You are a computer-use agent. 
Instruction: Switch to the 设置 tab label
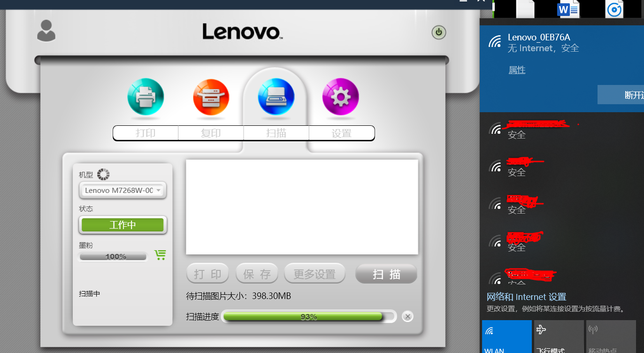(x=341, y=133)
